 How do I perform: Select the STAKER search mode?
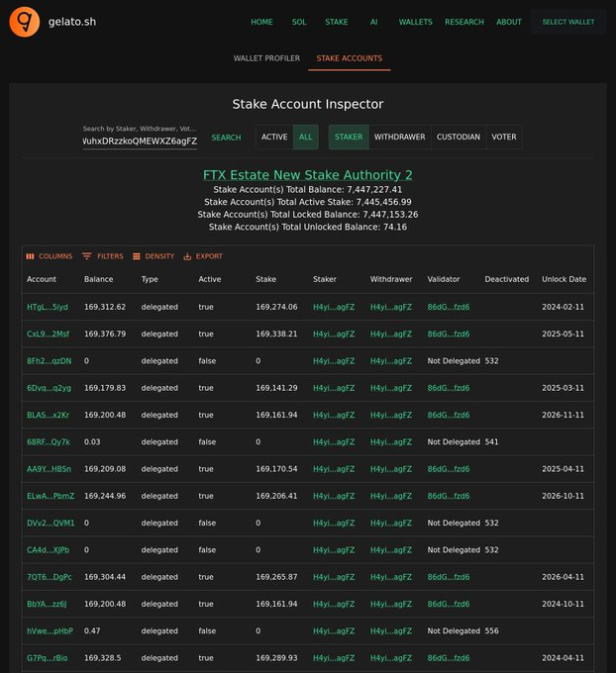click(x=349, y=137)
